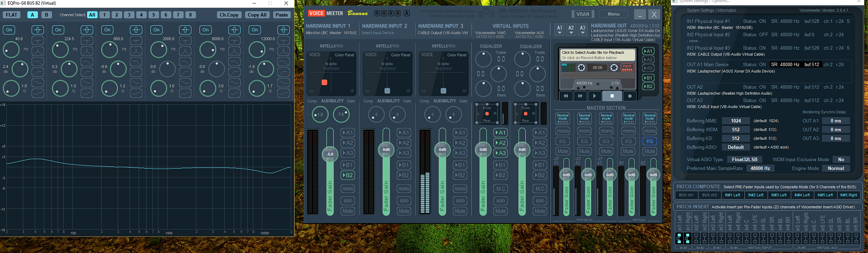Select EQ channel 1
The height and width of the screenshot is (253, 868).
[x=104, y=15]
